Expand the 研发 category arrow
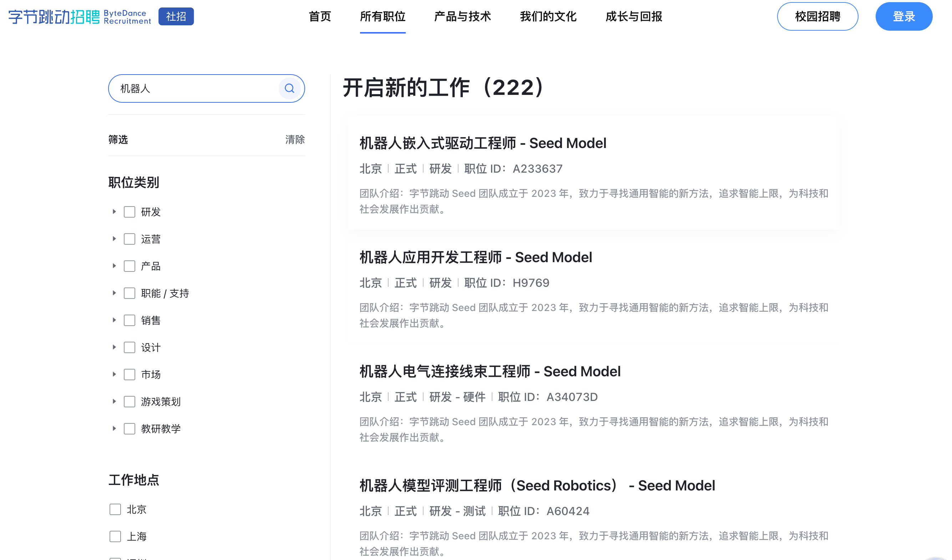The width and height of the screenshot is (952, 560). [x=114, y=212]
